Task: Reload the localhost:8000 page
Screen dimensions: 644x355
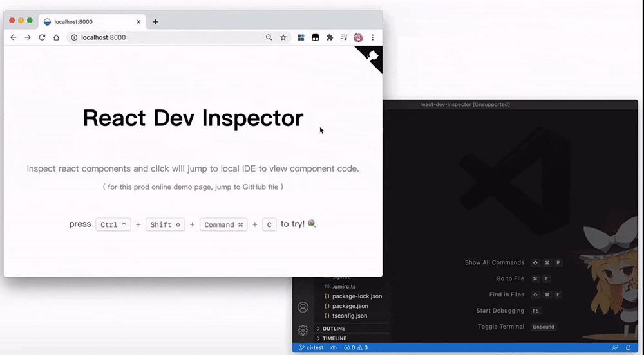Action: tap(42, 37)
